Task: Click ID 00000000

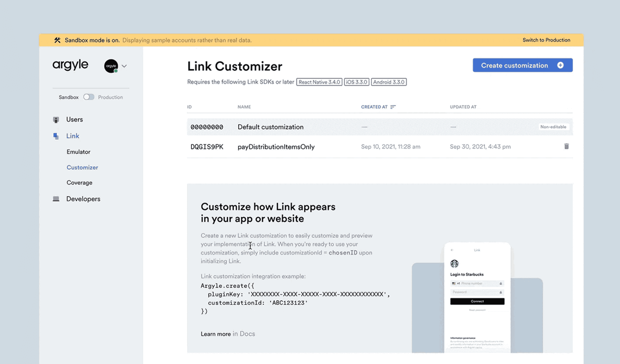Action: coord(207,127)
